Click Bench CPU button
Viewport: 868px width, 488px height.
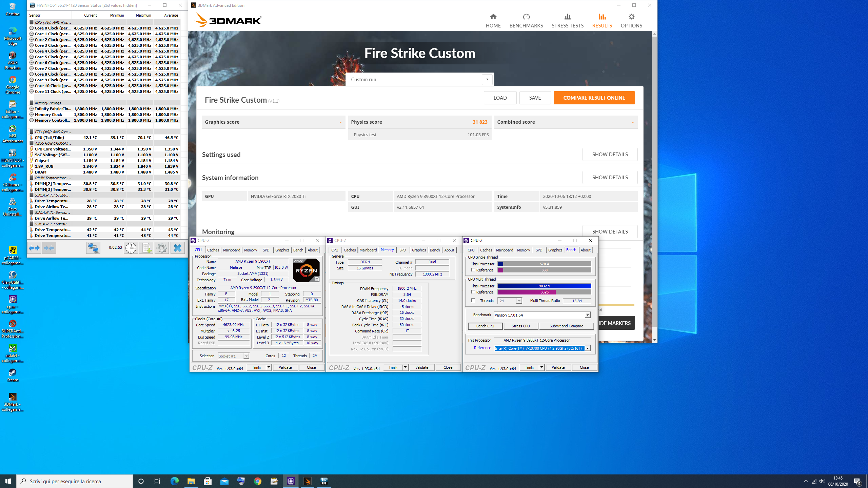coord(485,326)
